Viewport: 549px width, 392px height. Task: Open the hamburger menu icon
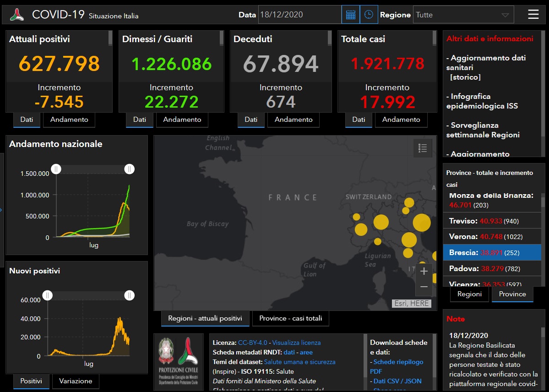click(x=533, y=15)
